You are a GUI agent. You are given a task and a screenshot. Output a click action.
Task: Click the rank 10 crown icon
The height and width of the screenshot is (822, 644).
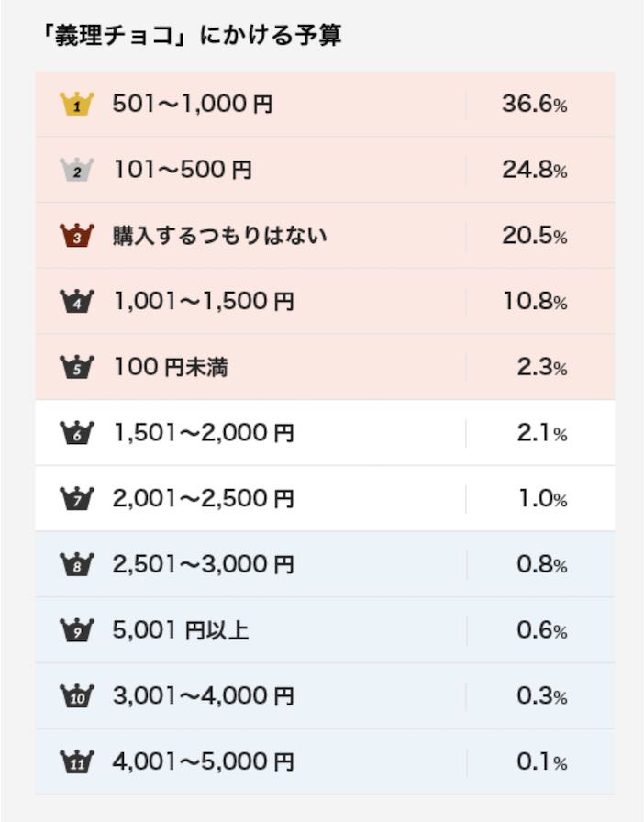tap(76, 695)
